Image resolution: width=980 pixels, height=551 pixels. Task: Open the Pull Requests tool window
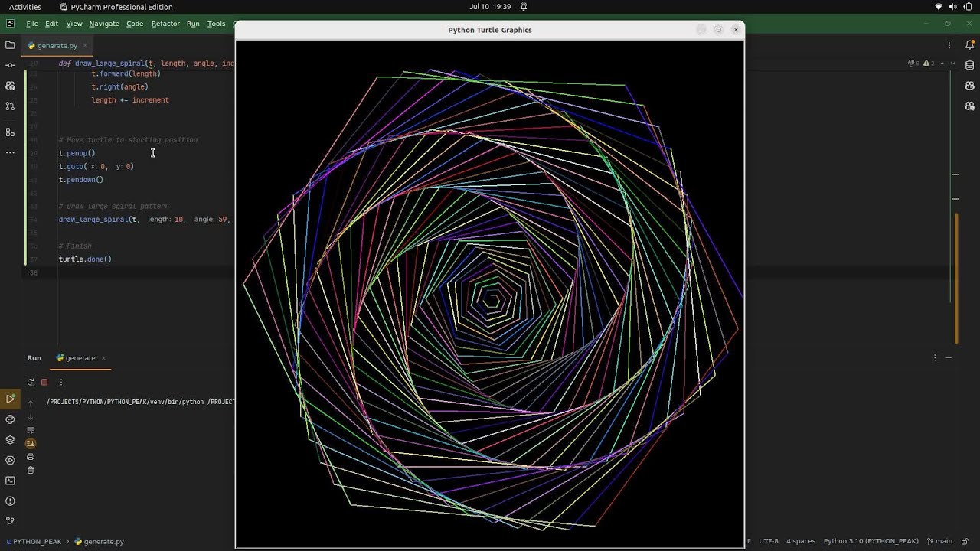pyautogui.click(x=10, y=106)
